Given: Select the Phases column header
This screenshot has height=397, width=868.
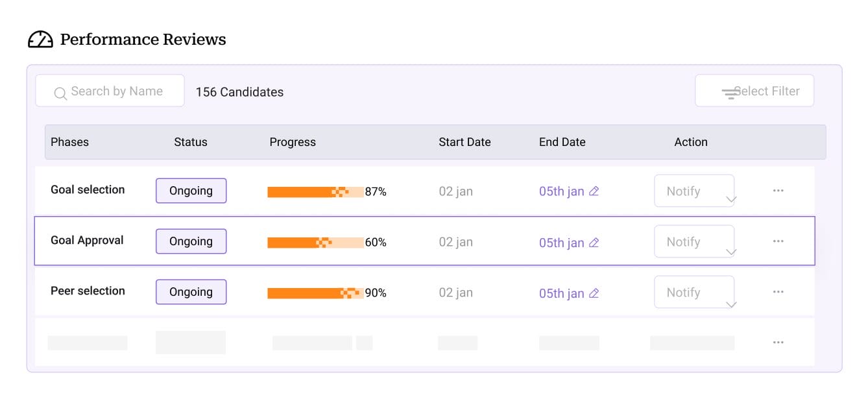Looking at the screenshot, I should click(x=69, y=142).
